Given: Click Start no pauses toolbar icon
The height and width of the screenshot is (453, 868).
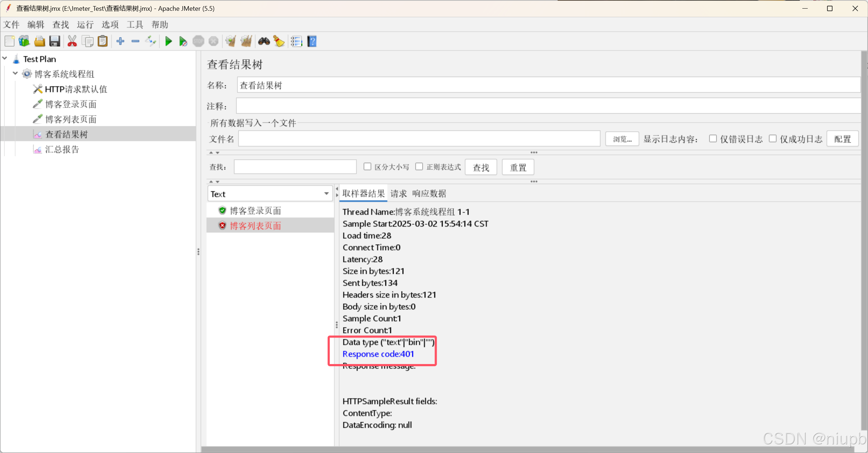Looking at the screenshot, I should [x=183, y=41].
